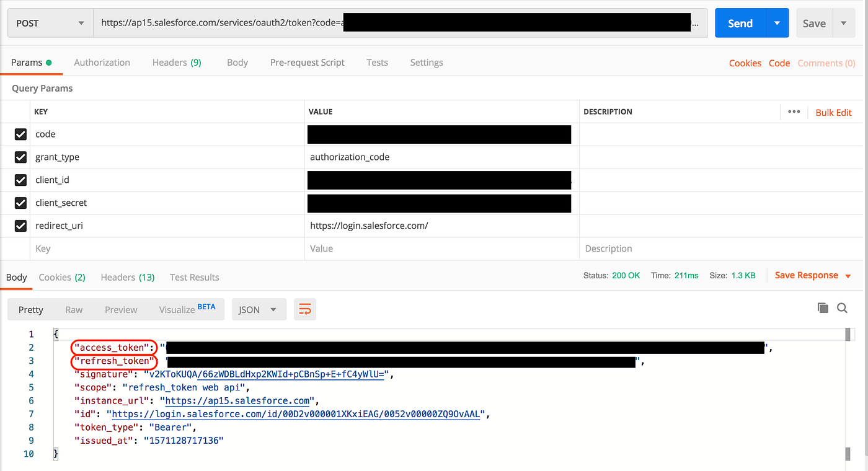This screenshot has height=471, width=868.
Task: Search within the response body
Action: pos(842,307)
